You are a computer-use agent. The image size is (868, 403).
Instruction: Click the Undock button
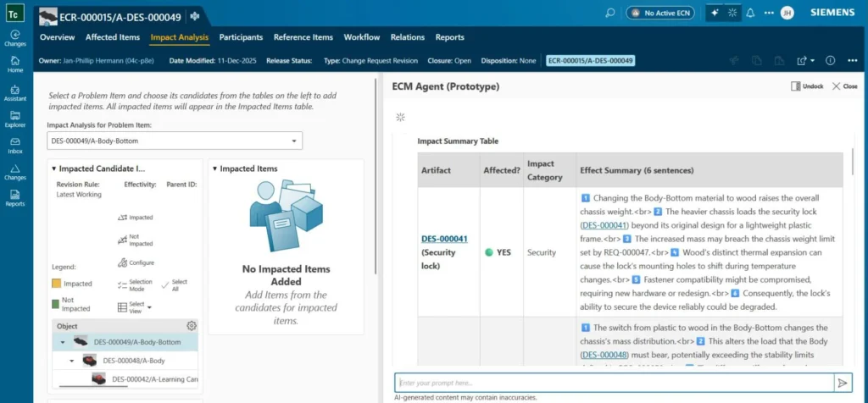pyautogui.click(x=807, y=86)
